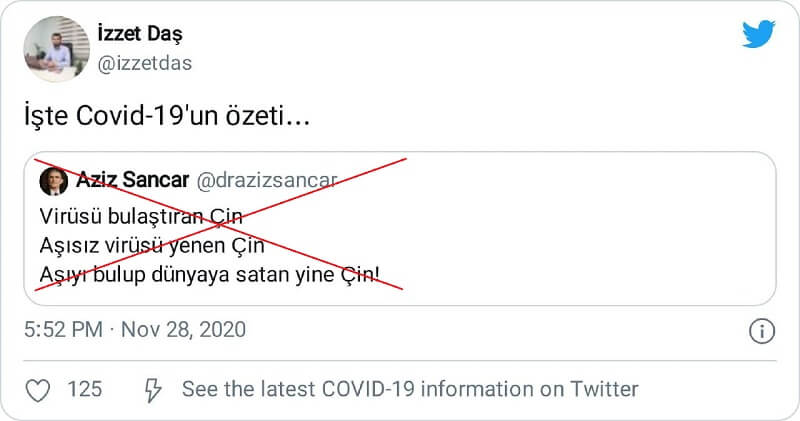Click the Twitter bird logo
The width and height of the screenshot is (800, 421).
click(x=759, y=33)
